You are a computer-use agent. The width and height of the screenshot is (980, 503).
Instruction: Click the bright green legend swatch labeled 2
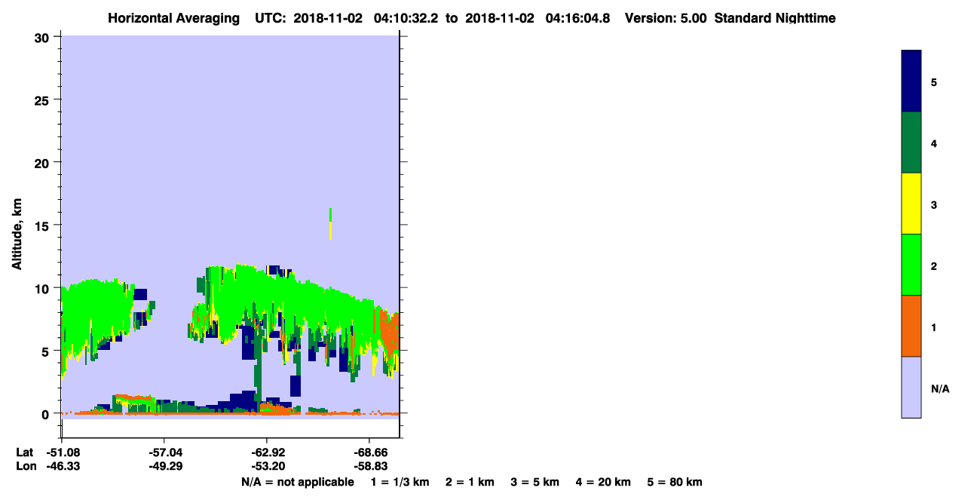click(x=911, y=265)
